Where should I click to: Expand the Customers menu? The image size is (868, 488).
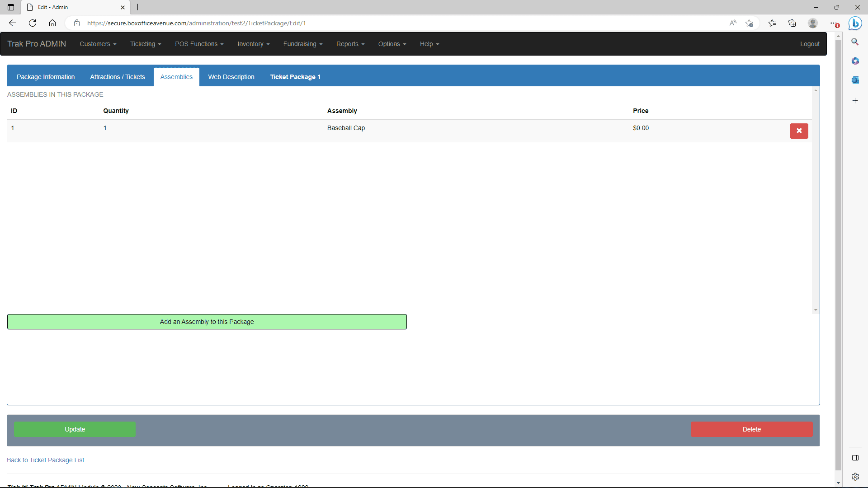pos(98,44)
